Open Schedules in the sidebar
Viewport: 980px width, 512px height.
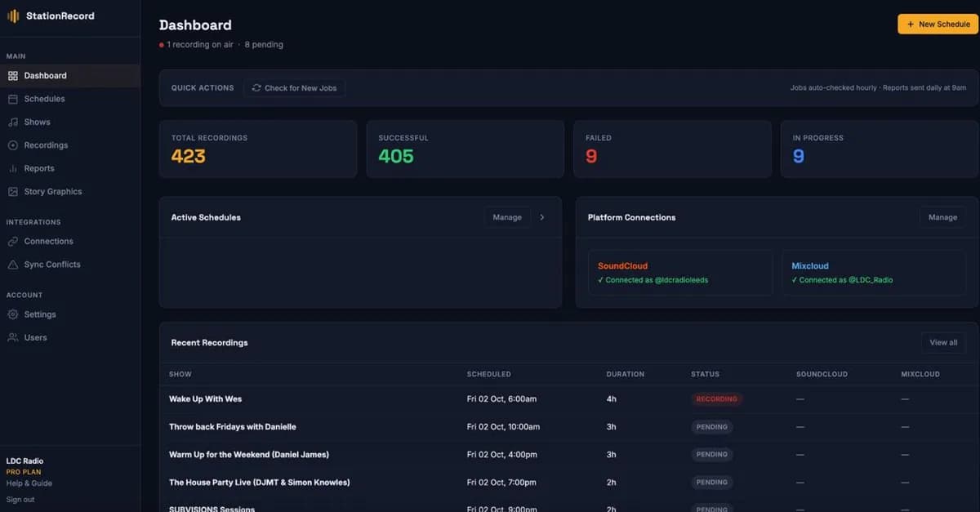tap(70, 99)
